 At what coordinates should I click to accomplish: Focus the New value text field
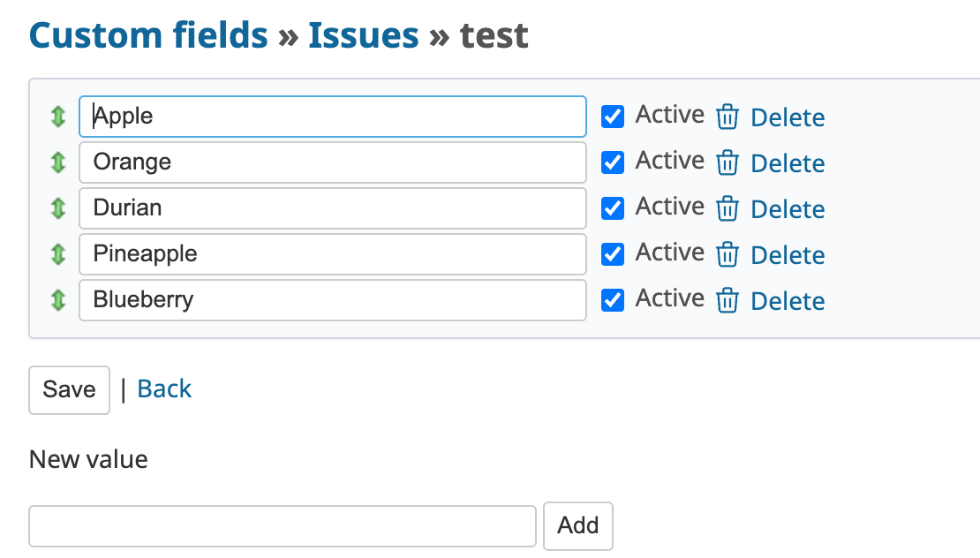coord(283,526)
